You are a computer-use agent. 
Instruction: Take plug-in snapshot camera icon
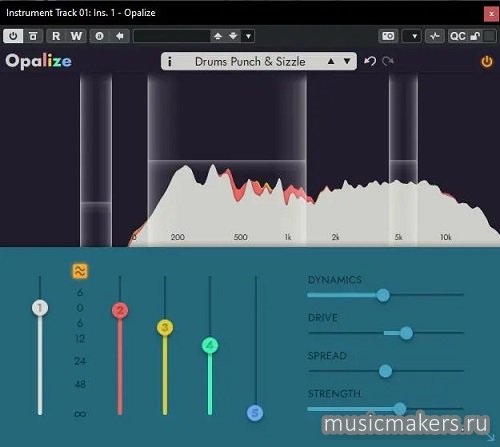pos(388,36)
